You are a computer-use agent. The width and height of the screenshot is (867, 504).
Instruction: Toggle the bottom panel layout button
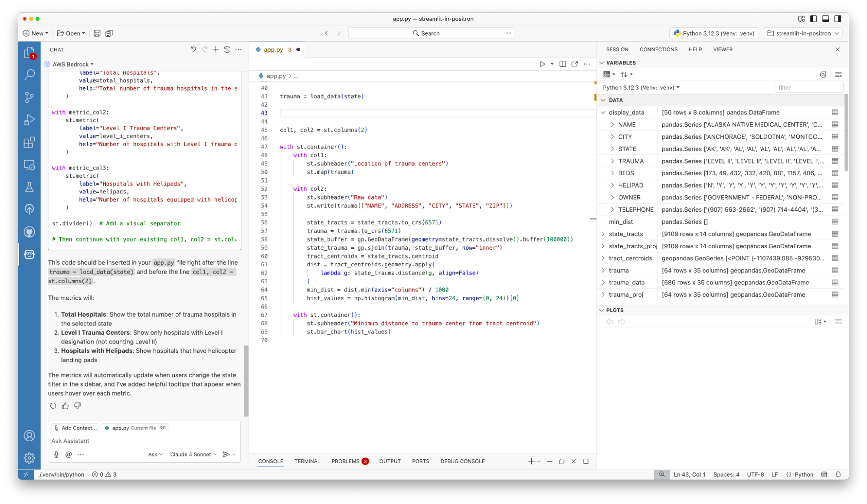(x=825, y=19)
